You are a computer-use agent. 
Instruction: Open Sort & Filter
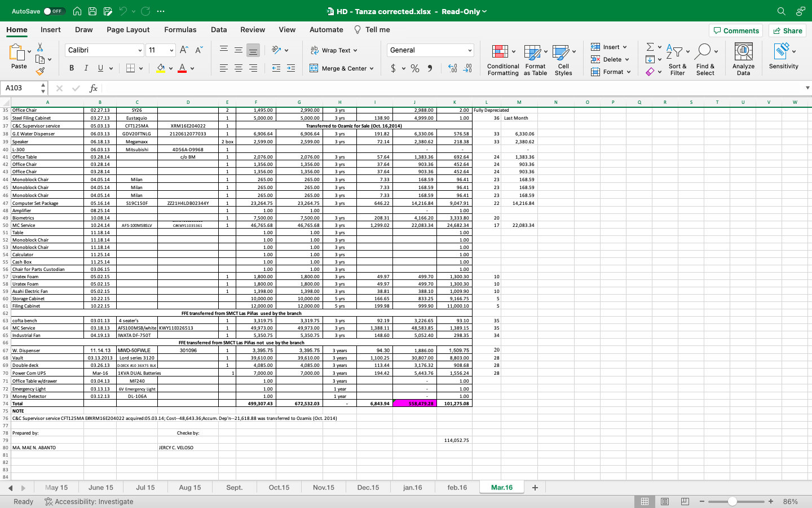click(x=677, y=60)
